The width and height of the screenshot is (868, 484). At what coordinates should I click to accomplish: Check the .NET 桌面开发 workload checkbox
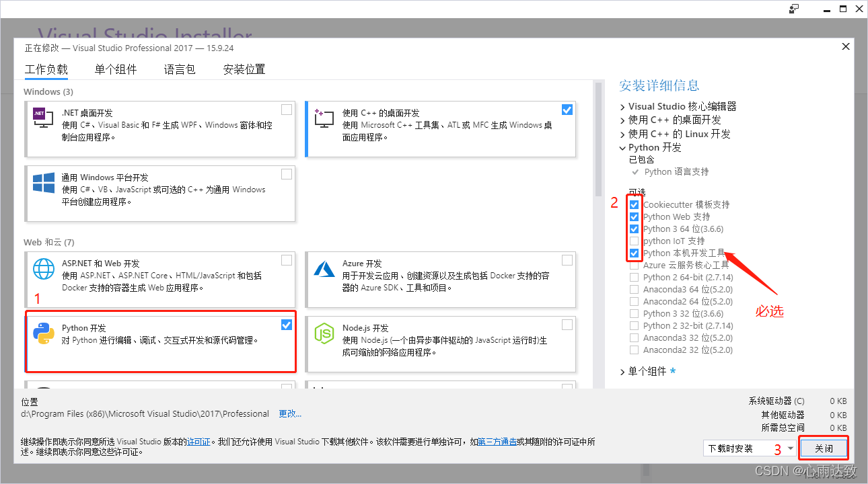[287, 109]
